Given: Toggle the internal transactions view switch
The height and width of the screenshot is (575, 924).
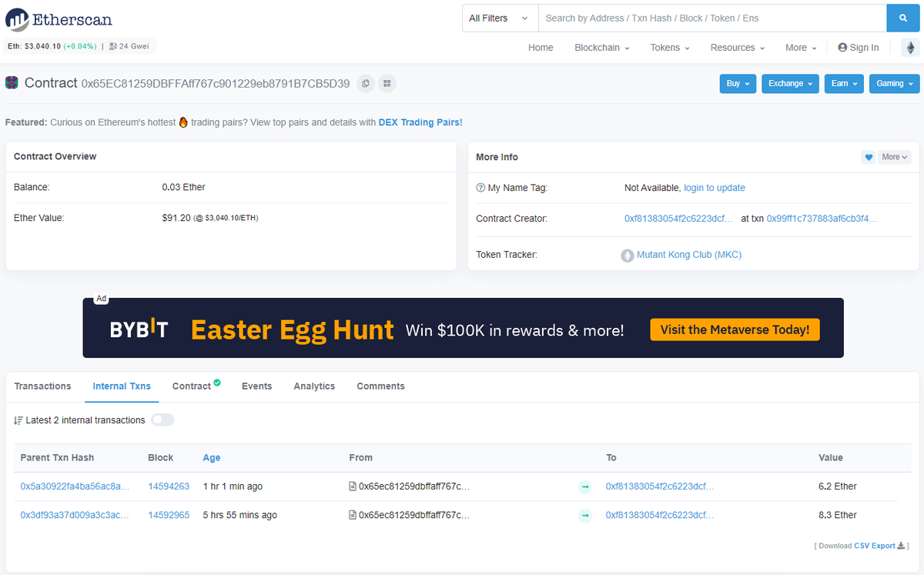Looking at the screenshot, I should click(162, 420).
